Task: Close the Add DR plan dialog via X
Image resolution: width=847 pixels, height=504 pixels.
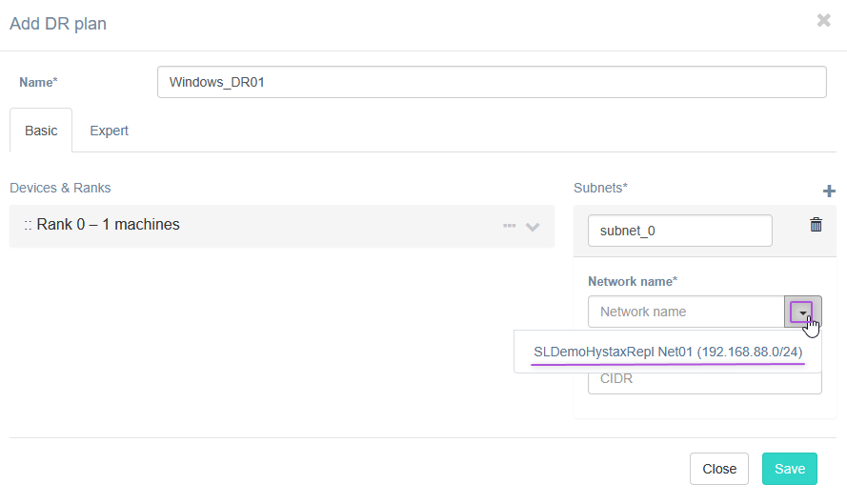Action: [x=823, y=20]
